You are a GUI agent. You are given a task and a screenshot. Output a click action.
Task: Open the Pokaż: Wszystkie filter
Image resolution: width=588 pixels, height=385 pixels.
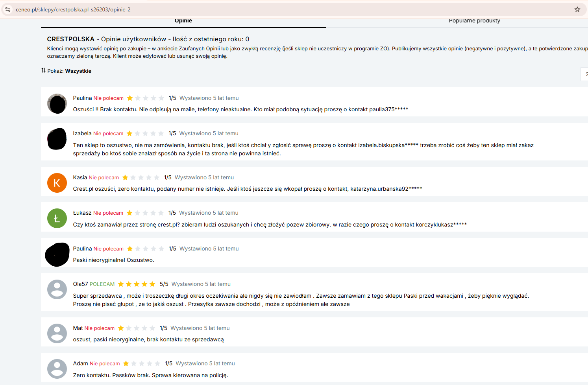(x=69, y=71)
